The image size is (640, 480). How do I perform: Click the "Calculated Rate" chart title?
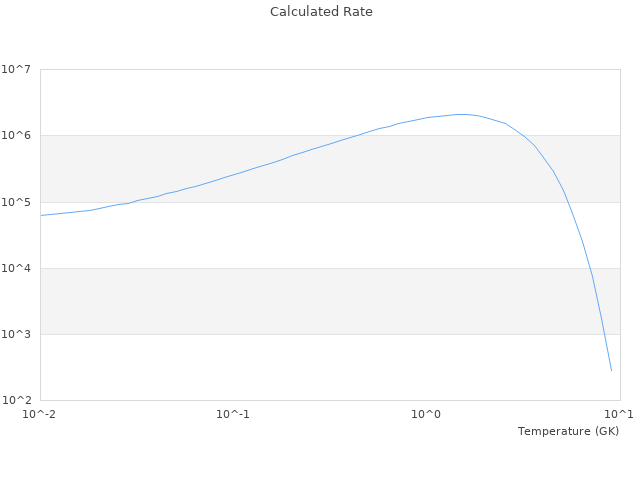tap(320, 12)
